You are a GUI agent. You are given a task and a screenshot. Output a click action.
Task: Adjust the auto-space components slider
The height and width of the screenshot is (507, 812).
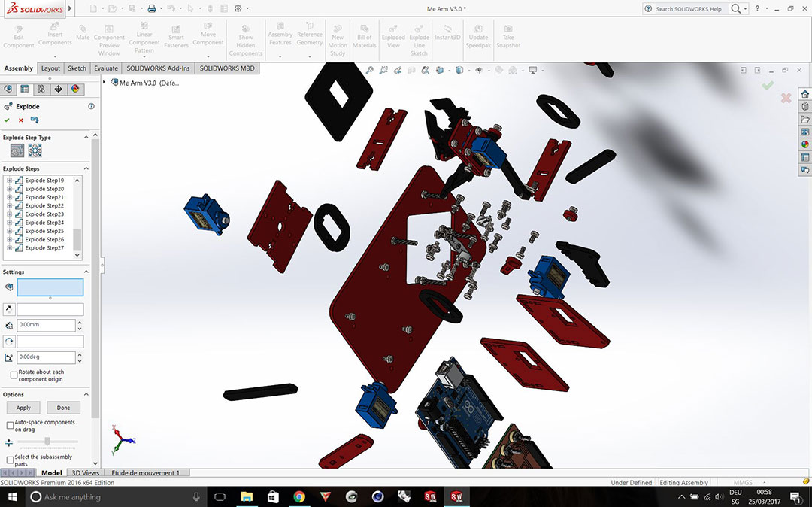pyautogui.click(x=47, y=442)
